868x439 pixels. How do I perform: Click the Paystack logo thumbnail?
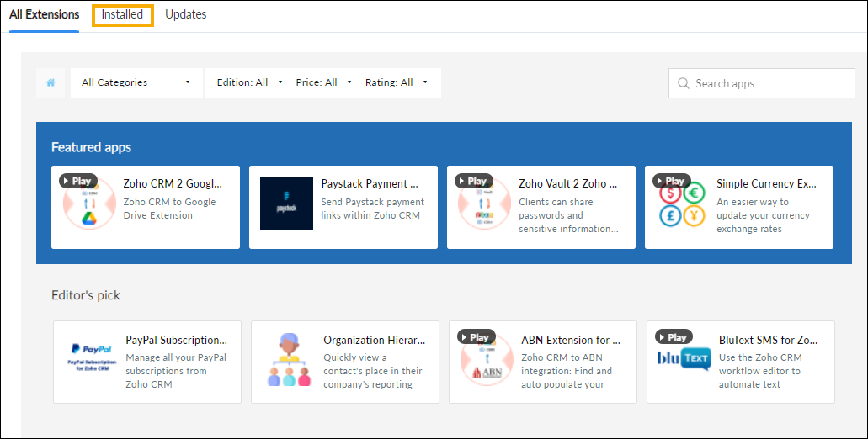click(x=287, y=203)
